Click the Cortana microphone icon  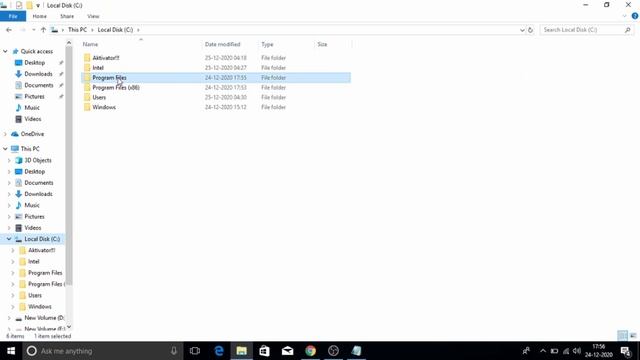(174, 351)
